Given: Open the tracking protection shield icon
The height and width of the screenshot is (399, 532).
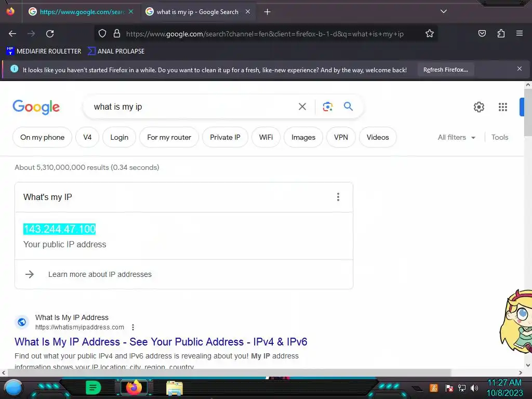Looking at the screenshot, I should pyautogui.click(x=102, y=34).
